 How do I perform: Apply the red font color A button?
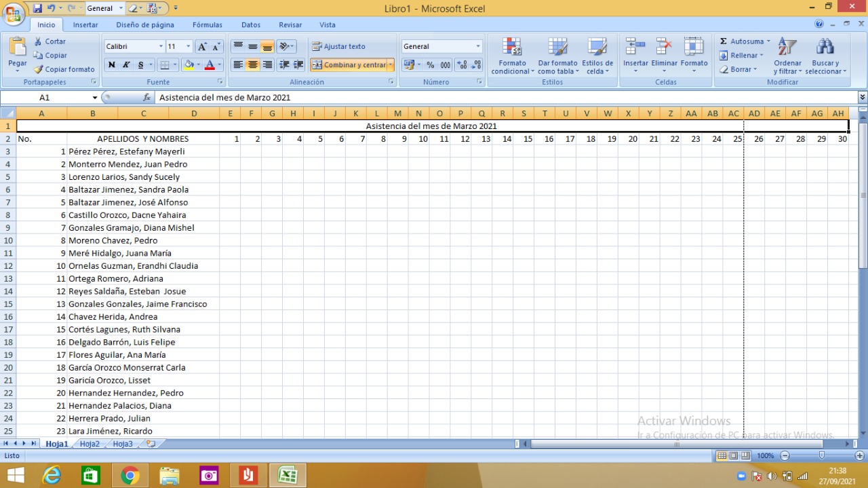click(x=210, y=65)
